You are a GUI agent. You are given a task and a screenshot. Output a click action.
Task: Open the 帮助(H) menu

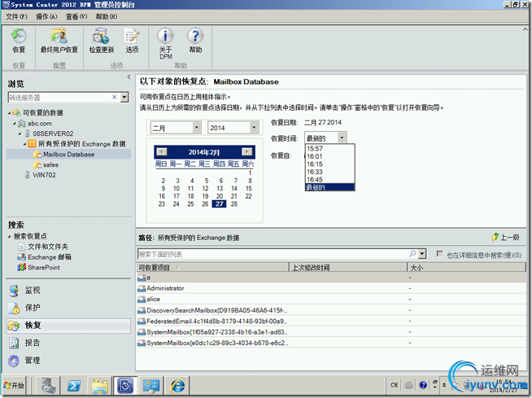[x=107, y=16]
